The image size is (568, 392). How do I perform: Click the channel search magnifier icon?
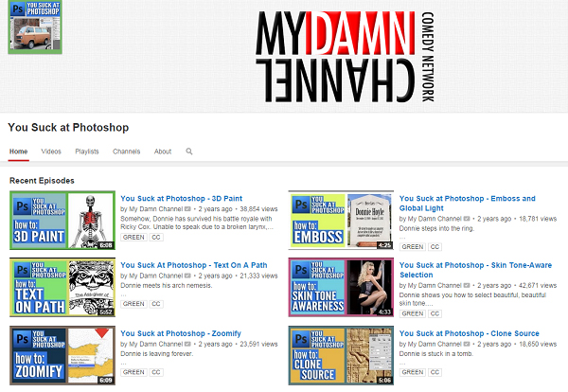[189, 151]
